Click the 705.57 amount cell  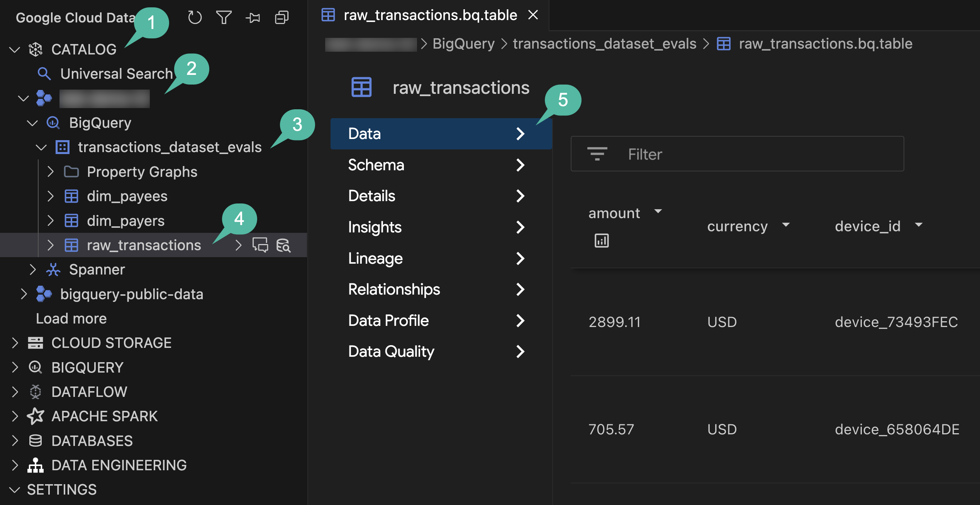[x=611, y=429]
